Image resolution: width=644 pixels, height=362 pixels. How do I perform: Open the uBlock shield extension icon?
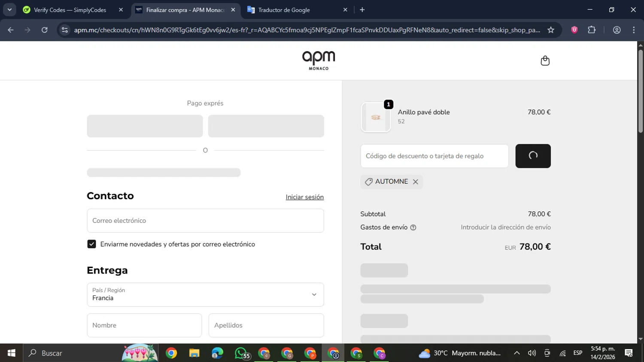[574, 30]
